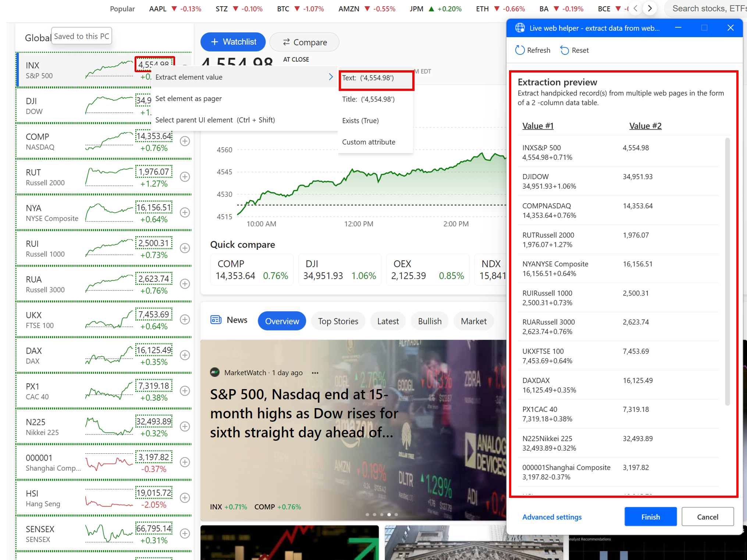Open Advanced settings
Image resolution: width=747 pixels, height=560 pixels.
pyautogui.click(x=552, y=517)
